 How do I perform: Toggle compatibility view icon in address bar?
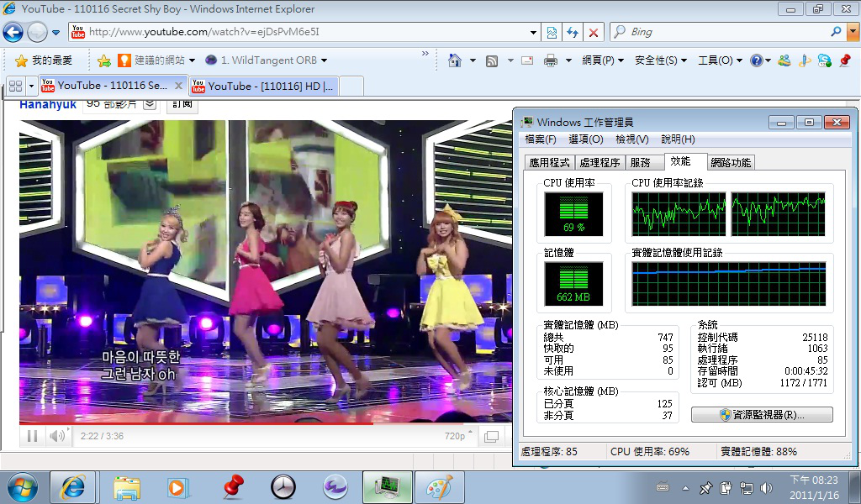[x=552, y=33]
